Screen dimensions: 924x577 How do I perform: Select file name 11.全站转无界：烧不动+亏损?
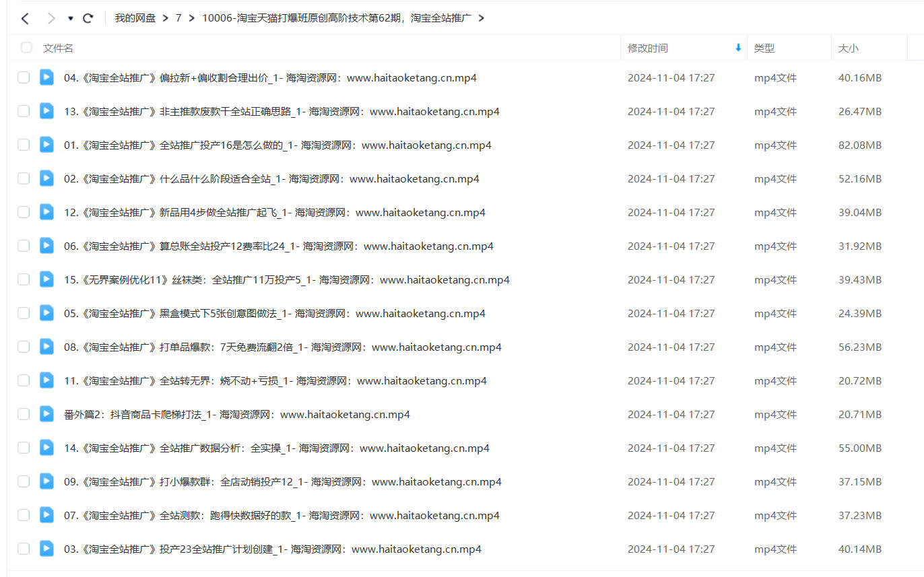[x=275, y=380]
